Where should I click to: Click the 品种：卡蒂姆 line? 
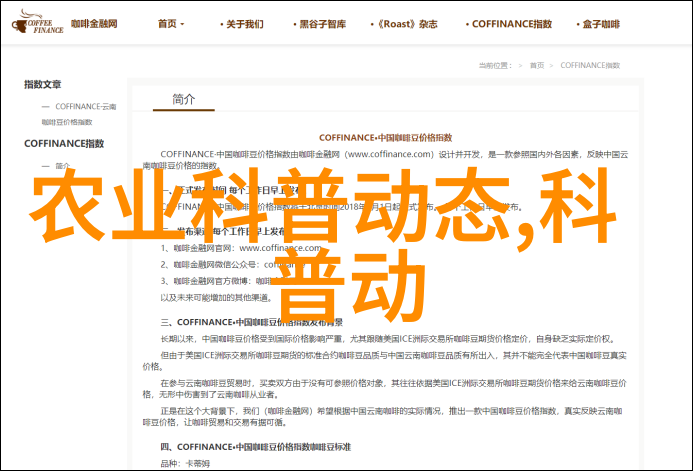185,464
